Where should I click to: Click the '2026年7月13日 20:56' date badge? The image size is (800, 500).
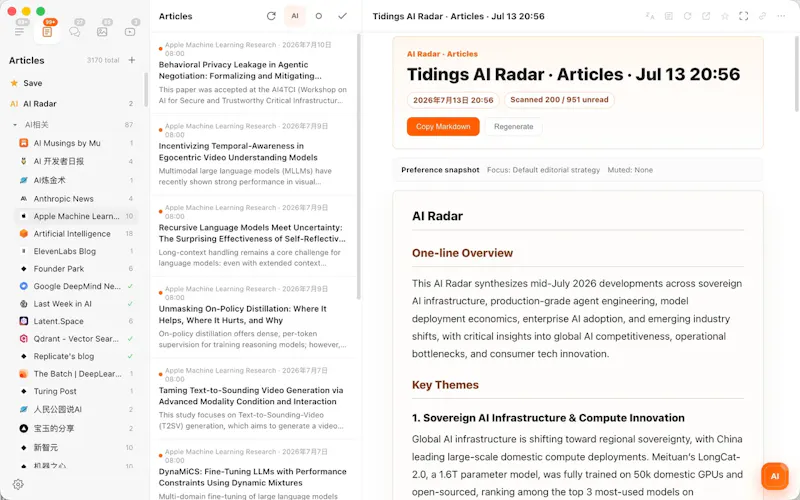[453, 100]
